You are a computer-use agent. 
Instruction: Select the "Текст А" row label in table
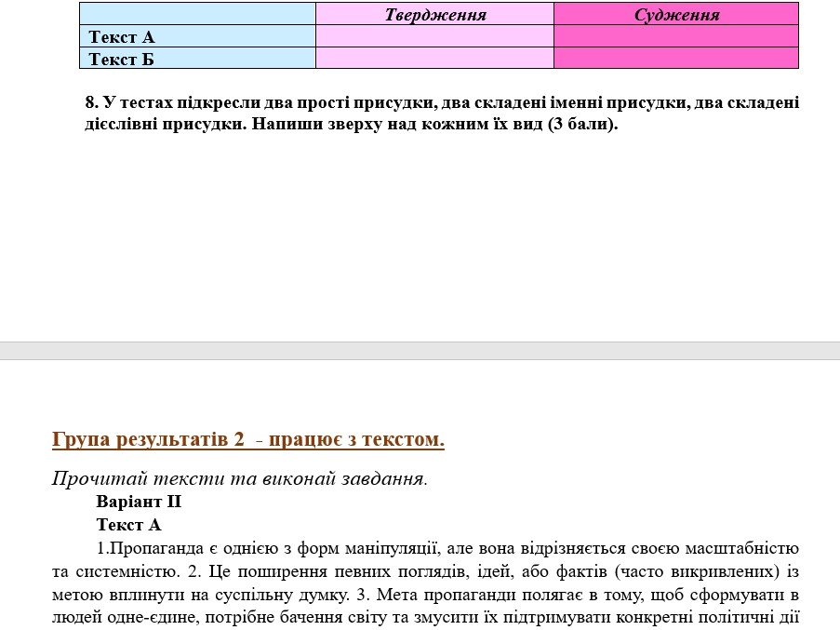[x=122, y=37]
